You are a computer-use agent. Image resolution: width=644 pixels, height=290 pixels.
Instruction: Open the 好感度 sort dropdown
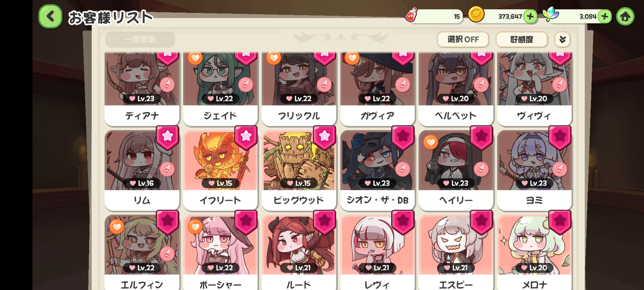(522, 39)
